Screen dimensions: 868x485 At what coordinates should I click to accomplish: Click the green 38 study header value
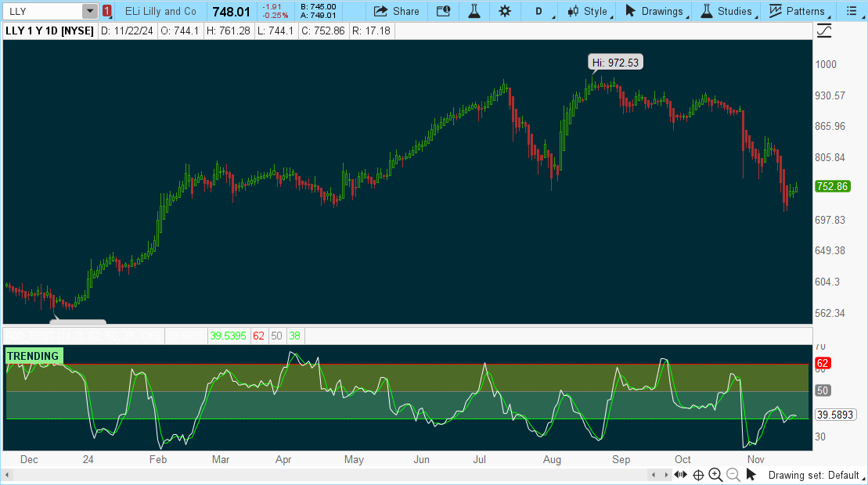coord(294,336)
